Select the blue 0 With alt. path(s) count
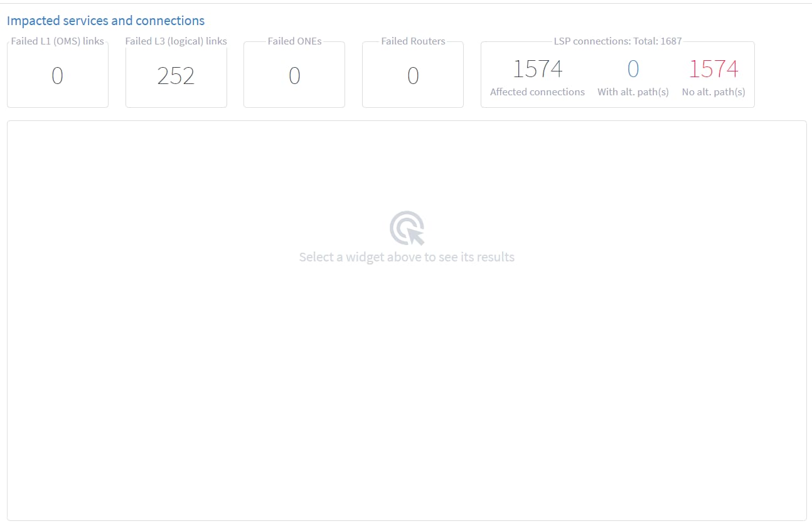Viewport: 812px width, 526px height. (633, 69)
